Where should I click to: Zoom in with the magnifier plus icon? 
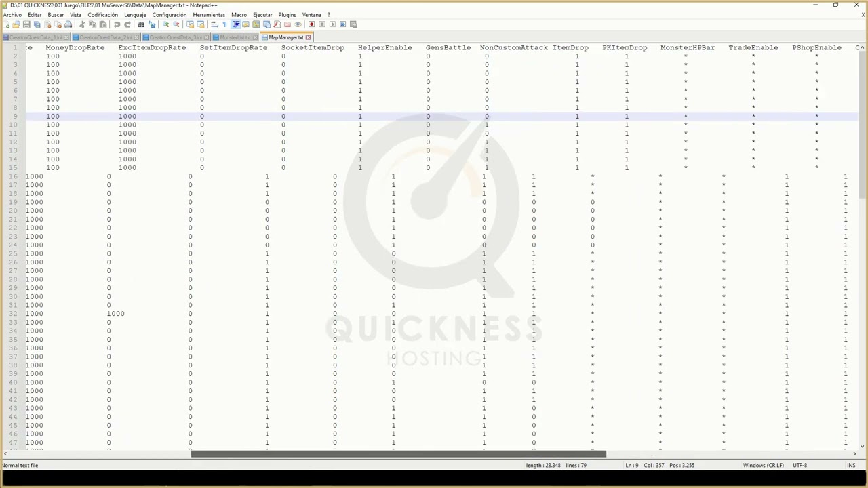[x=165, y=24]
